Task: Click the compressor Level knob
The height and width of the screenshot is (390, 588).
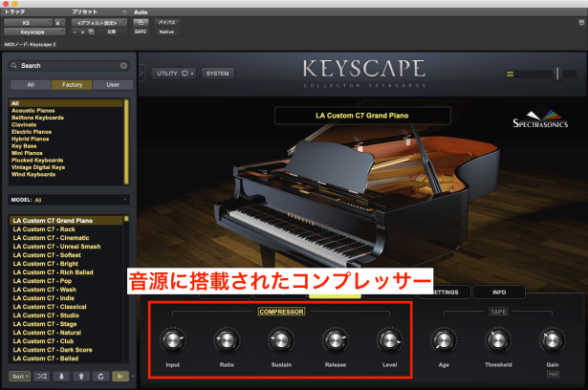Action: (389, 340)
